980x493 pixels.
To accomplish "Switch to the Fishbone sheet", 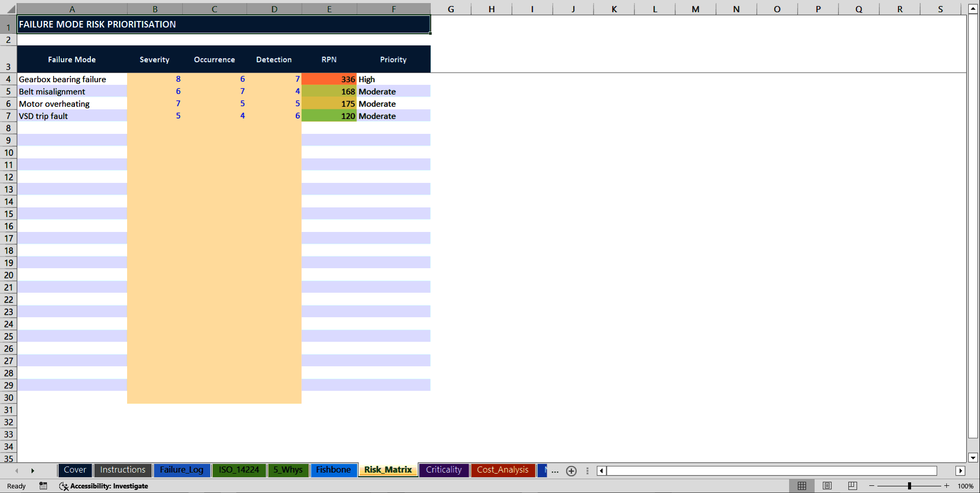I will point(333,470).
